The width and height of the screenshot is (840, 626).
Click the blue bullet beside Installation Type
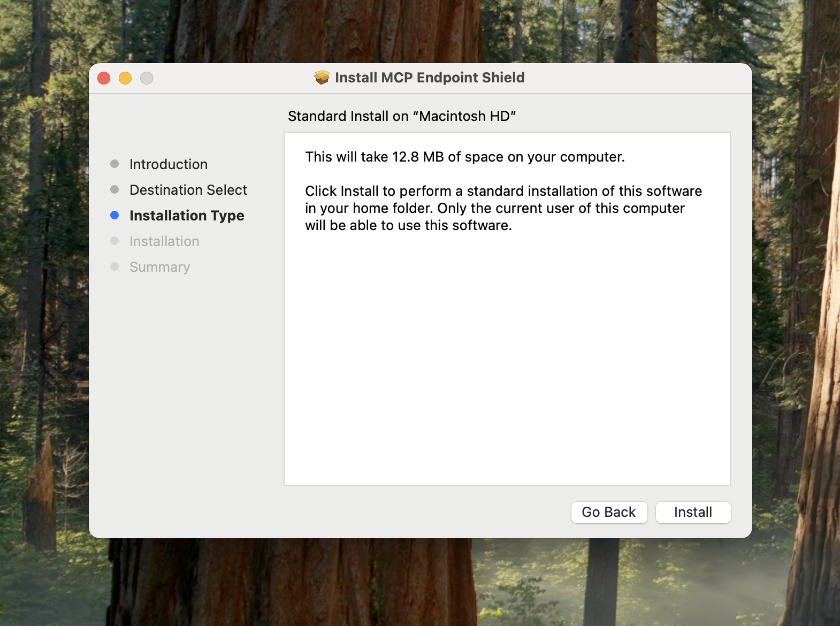pos(114,215)
